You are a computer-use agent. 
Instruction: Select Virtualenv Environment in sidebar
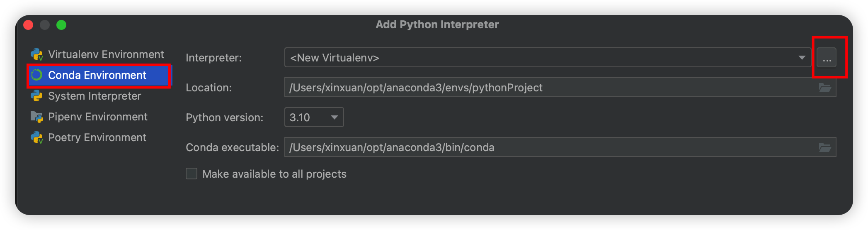[x=106, y=54]
